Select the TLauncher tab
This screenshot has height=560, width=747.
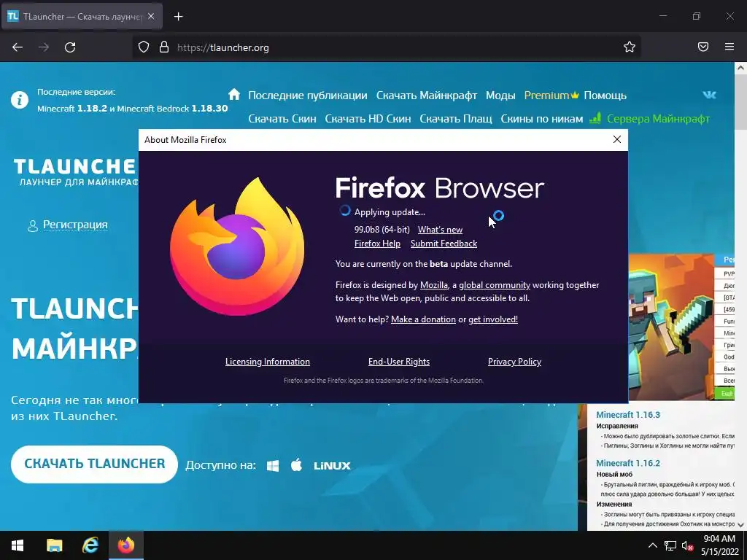82,16
